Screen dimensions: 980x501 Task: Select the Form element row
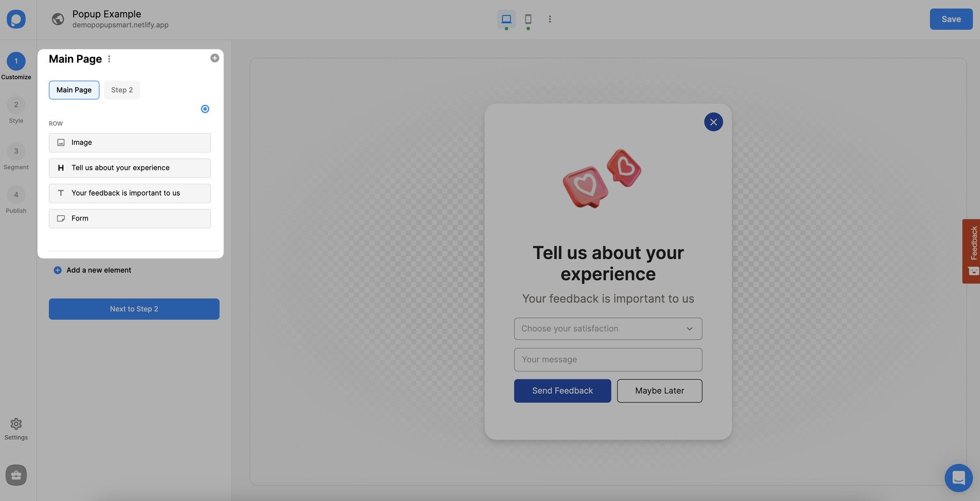pos(129,218)
